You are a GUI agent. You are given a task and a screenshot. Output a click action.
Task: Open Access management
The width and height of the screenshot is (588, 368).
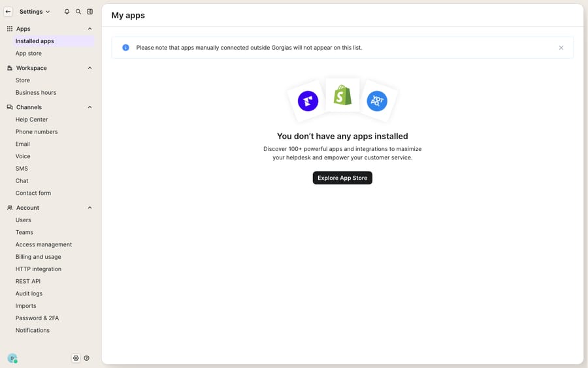[x=44, y=244]
